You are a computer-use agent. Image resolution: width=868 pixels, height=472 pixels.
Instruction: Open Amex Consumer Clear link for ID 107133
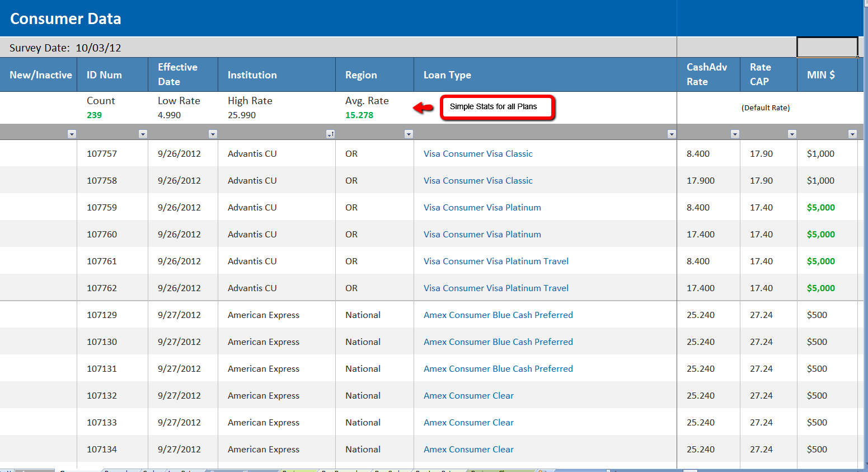coord(468,422)
